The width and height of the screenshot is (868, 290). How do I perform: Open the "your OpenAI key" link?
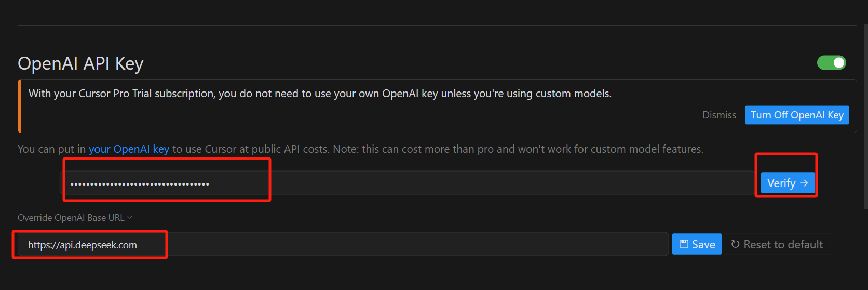[129, 149]
